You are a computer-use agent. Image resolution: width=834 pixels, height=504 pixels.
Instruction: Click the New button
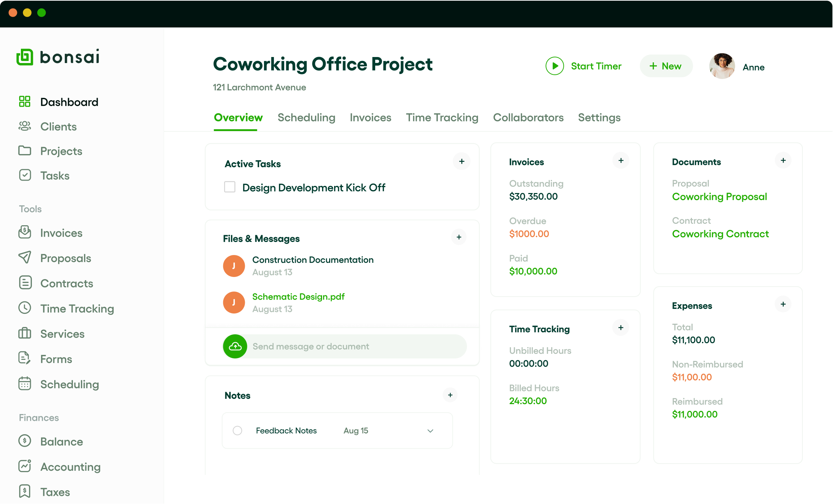[666, 66]
